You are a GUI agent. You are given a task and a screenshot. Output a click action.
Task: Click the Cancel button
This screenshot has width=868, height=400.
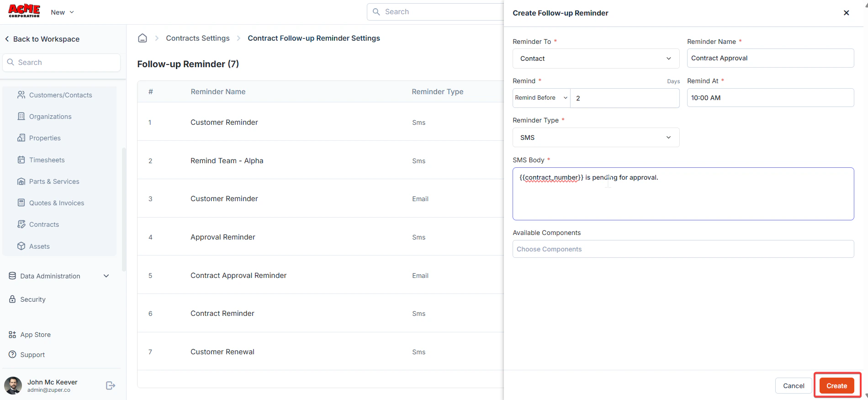794,386
